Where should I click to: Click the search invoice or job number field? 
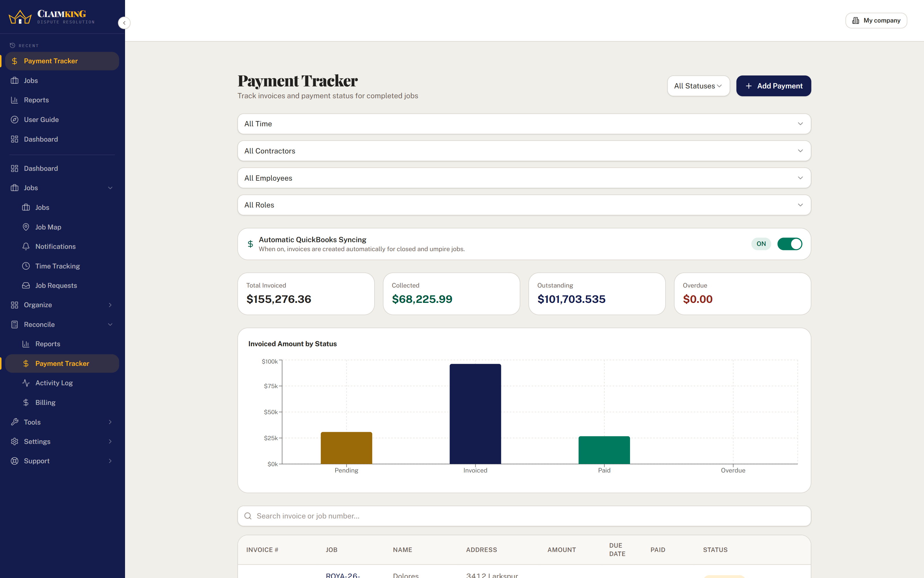(x=524, y=516)
